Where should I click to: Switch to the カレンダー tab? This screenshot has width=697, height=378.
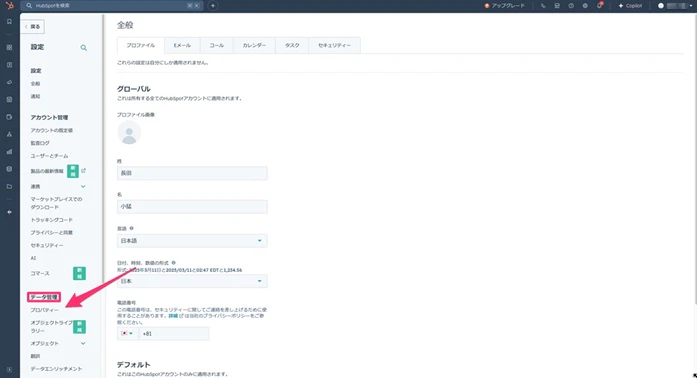(x=254, y=45)
